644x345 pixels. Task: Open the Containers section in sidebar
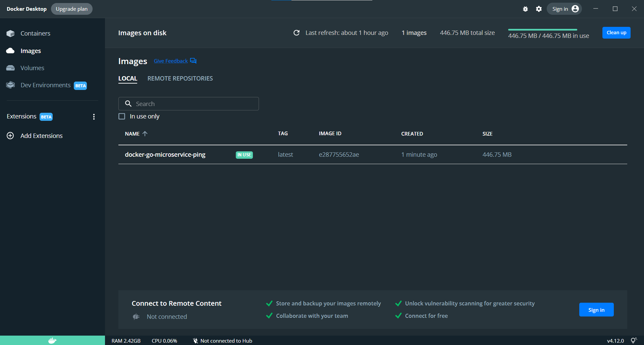pyautogui.click(x=35, y=33)
